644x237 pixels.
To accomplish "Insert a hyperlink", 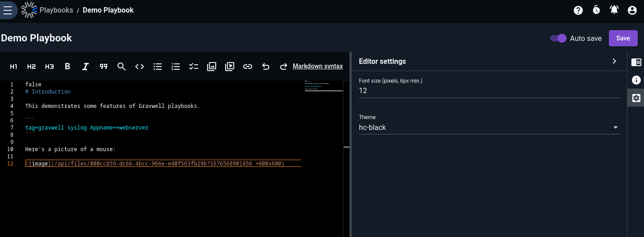I will coord(248,67).
